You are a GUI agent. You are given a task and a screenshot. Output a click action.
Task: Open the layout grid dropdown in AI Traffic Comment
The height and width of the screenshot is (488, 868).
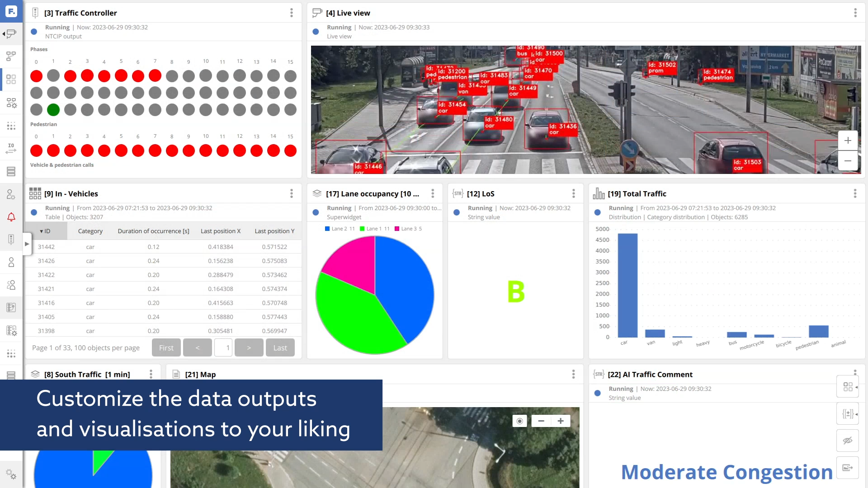click(x=848, y=386)
